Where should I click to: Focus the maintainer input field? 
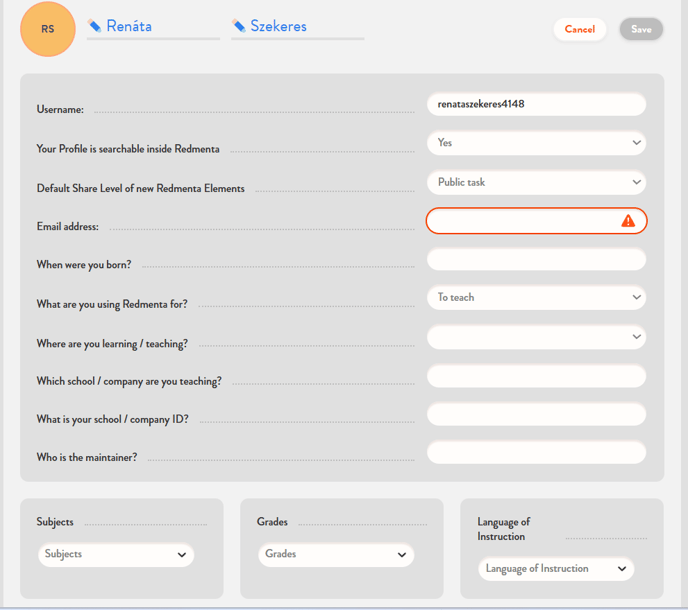(536, 452)
